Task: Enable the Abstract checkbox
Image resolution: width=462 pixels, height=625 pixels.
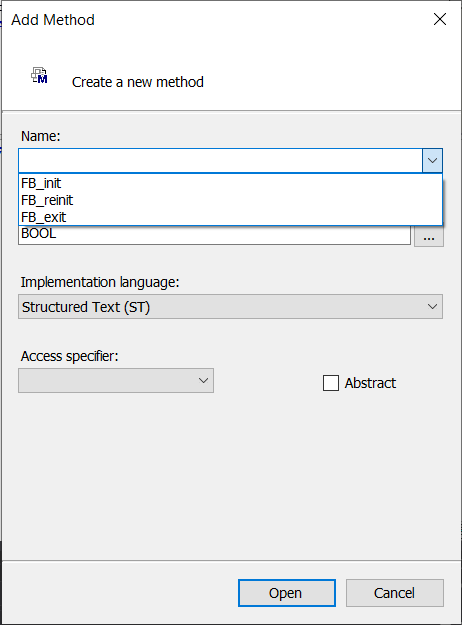Action: 331,383
